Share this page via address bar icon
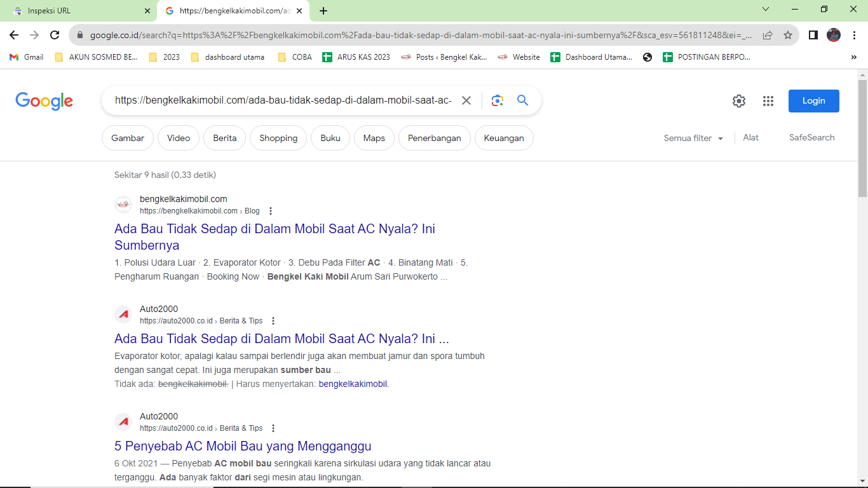The height and width of the screenshot is (488, 868). [x=768, y=35]
